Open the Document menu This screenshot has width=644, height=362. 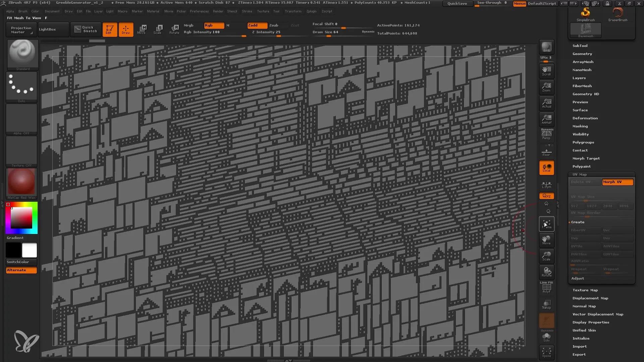[52, 11]
